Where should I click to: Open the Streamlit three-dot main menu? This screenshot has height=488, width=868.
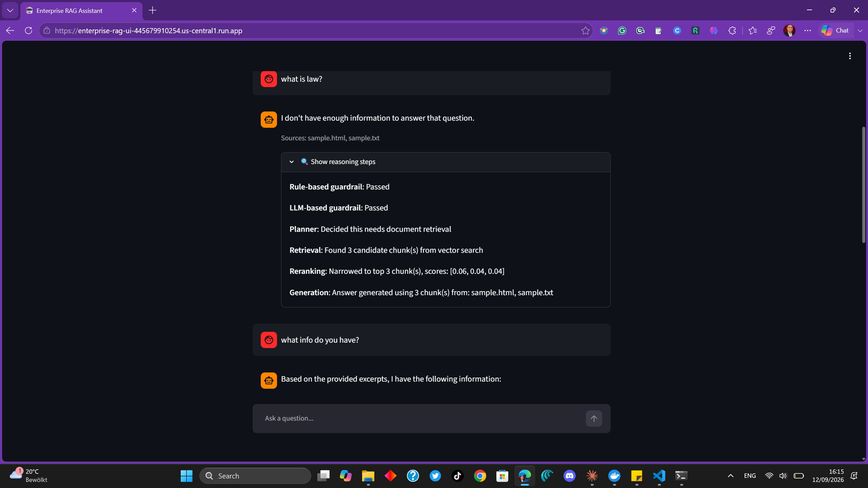point(850,56)
